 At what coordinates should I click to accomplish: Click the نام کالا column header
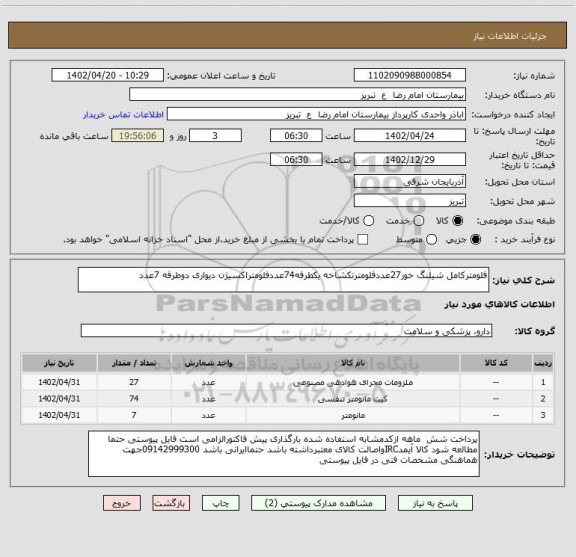tap(353, 363)
